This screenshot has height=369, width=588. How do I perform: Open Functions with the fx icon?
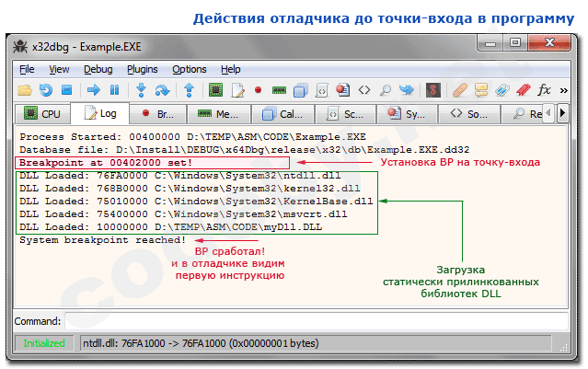[x=544, y=90]
